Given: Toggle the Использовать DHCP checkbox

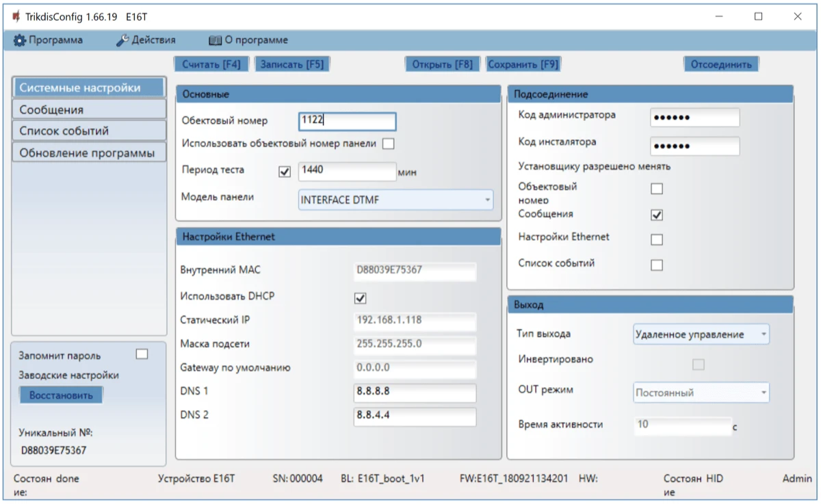Looking at the screenshot, I should (x=361, y=298).
